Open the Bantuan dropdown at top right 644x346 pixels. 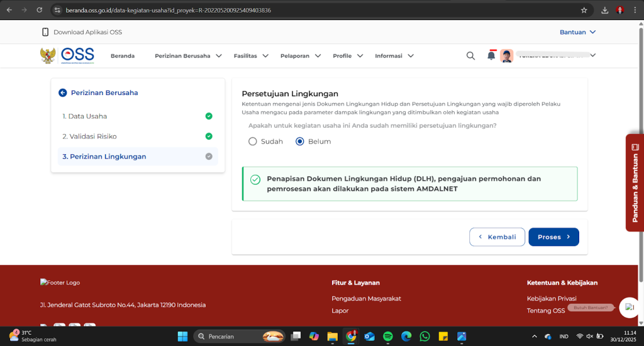tap(577, 32)
